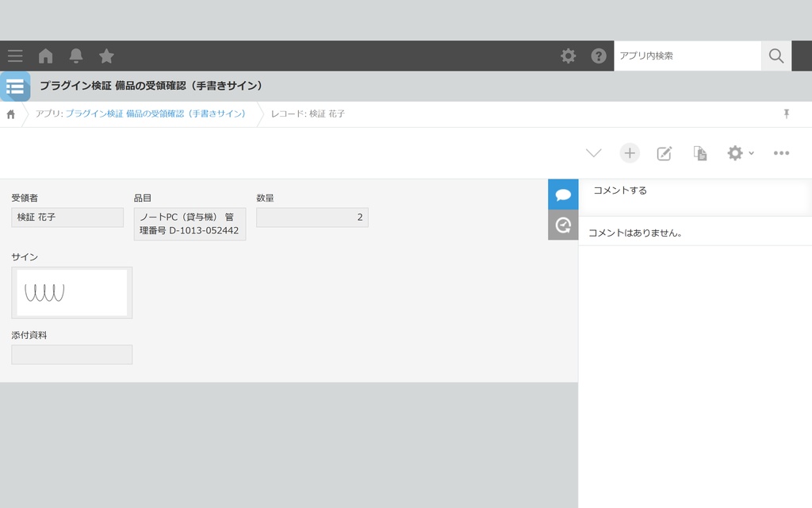812x508 pixels.
Task: Click the pin icon in breadcrumb bar
Action: click(x=786, y=114)
